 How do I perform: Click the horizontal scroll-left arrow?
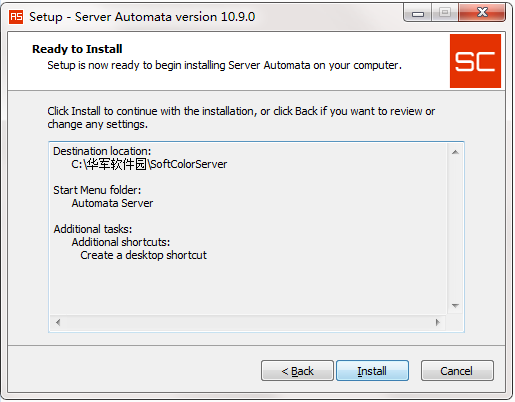pos(58,322)
